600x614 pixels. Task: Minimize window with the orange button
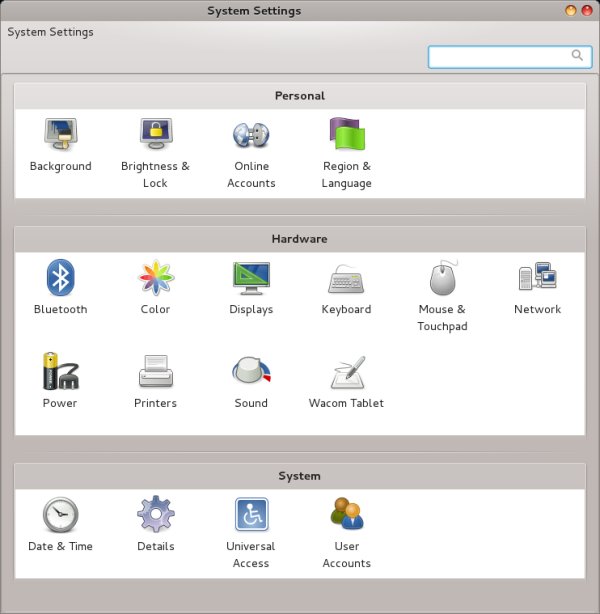click(571, 11)
